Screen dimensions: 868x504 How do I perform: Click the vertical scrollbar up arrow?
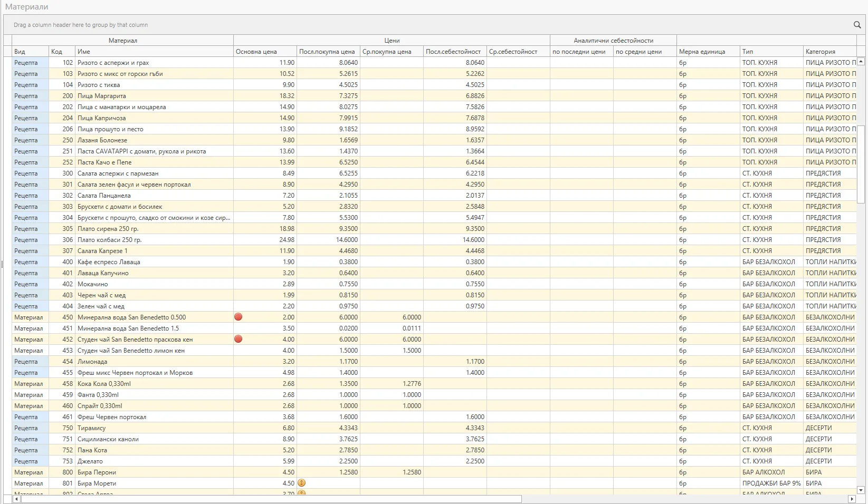tap(861, 62)
